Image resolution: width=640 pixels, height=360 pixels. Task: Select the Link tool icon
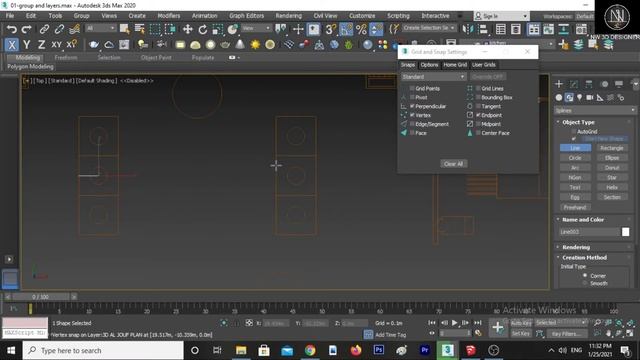coord(44,29)
